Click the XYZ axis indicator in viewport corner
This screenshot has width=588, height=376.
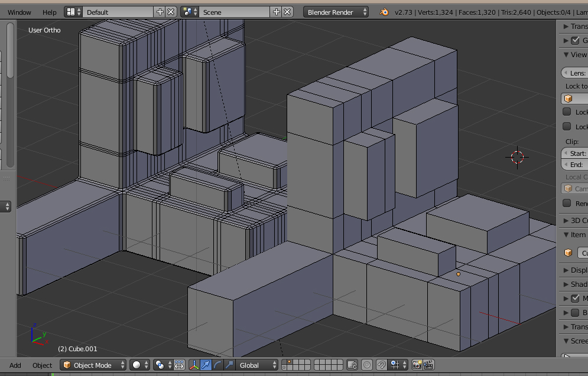(x=39, y=335)
